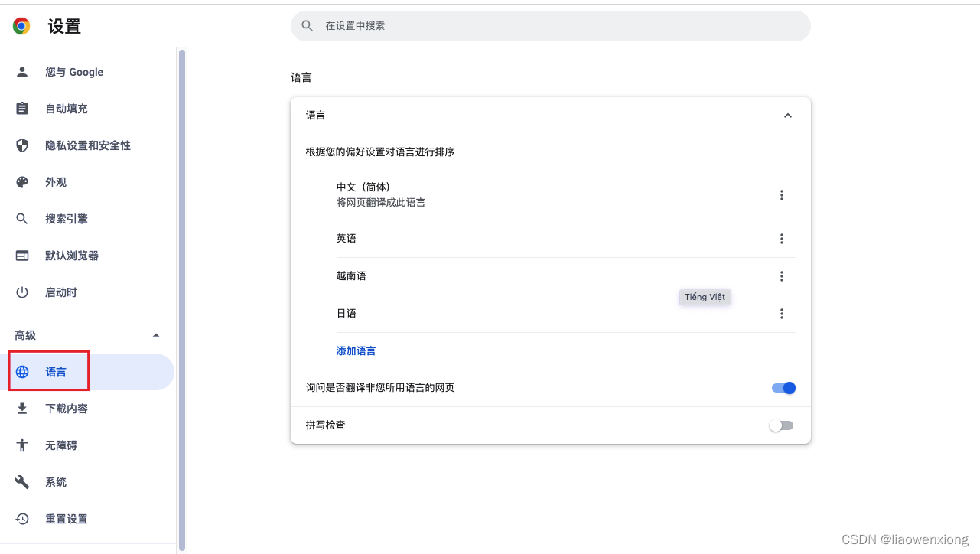Click the Chrome logo icon
This screenshot has width=980, height=554.
click(x=21, y=26)
